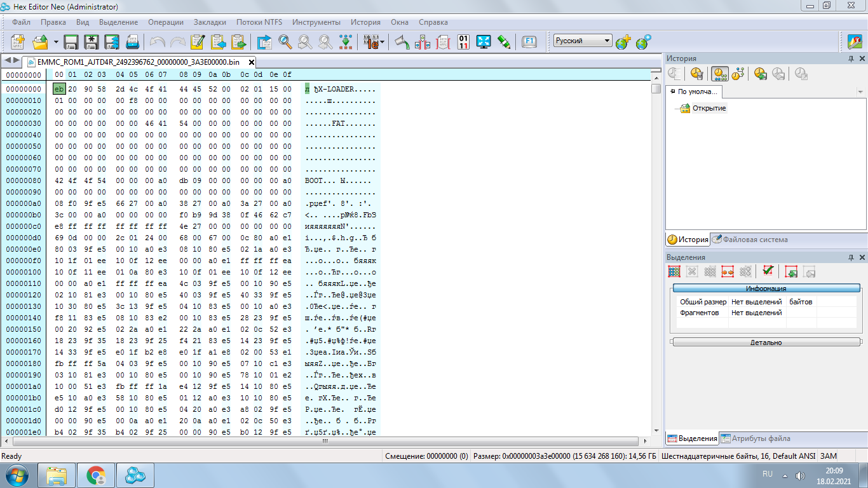Click the load selection green arrow icon
Viewport: 868px width, 488px height.
point(791,271)
